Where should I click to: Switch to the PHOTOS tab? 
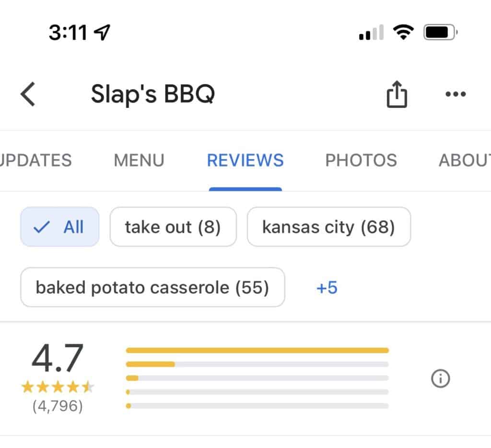[361, 160]
